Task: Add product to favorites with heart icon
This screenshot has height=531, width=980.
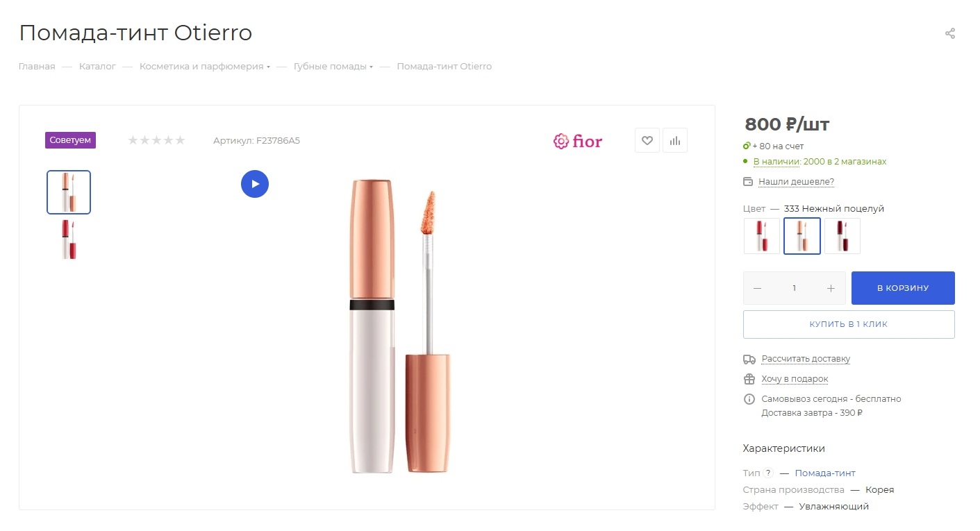Action: coord(647,140)
